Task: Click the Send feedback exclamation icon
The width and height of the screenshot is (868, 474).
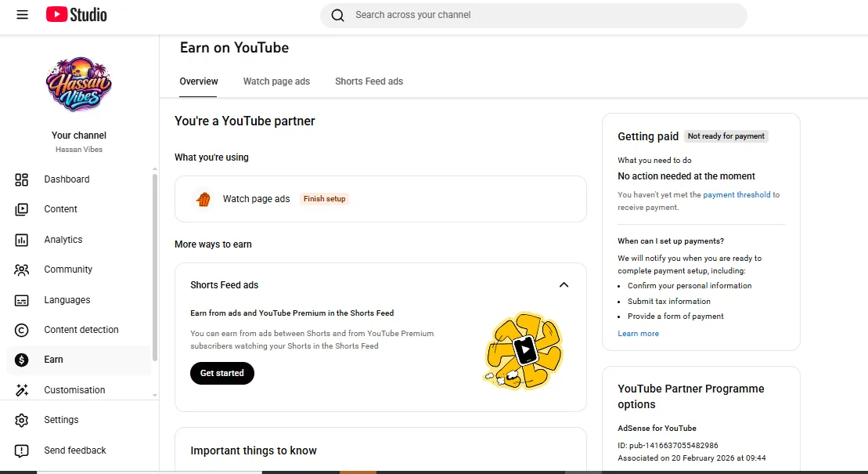Action: click(x=22, y=450)
